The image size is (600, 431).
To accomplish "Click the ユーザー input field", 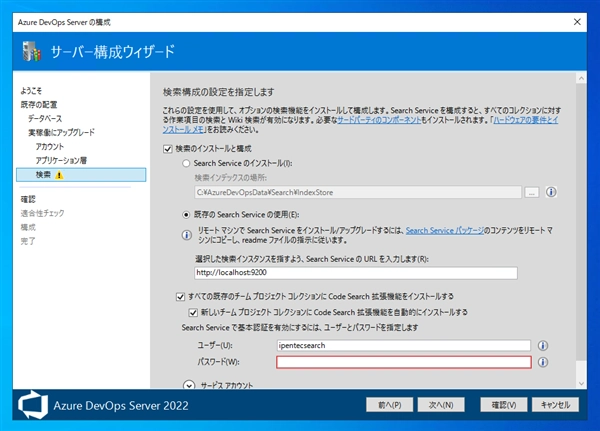I will coord(404,346).
